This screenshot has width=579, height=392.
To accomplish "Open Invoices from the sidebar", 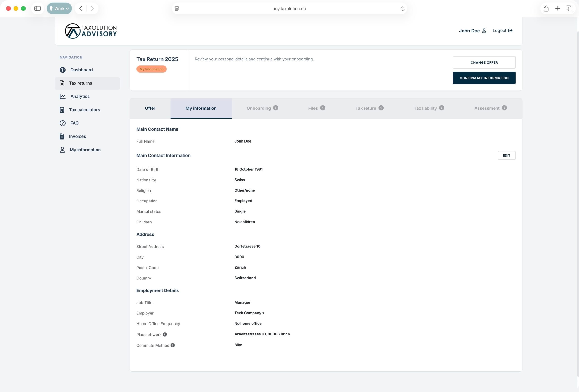I will point(77,136).
